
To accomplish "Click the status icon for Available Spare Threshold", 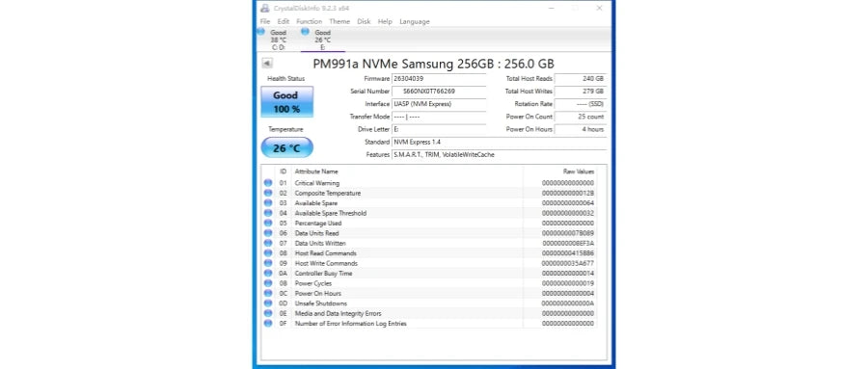I will point(268,212).
